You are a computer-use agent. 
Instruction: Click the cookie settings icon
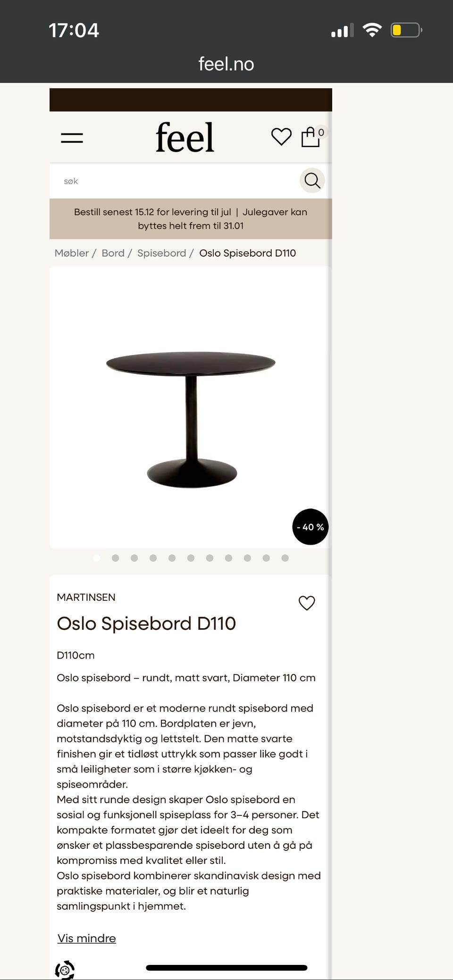pyautogui.click(x=65, y=970)
